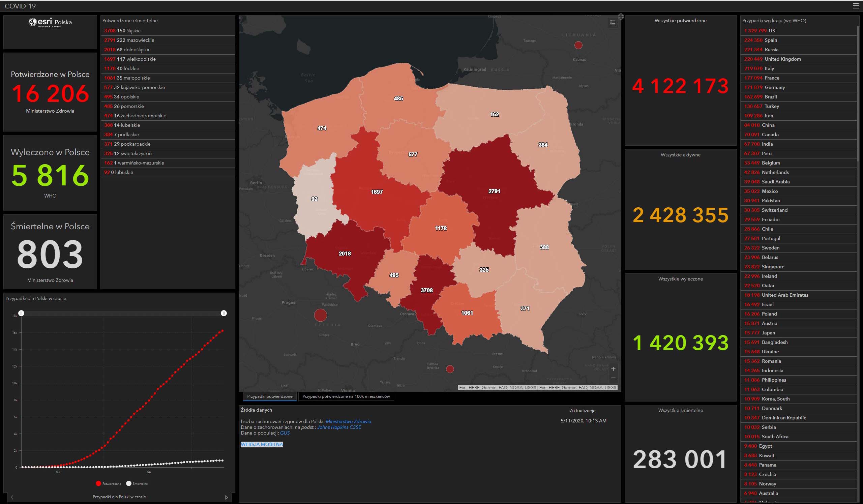Zoom in on the map

click(x=613, y=369)
